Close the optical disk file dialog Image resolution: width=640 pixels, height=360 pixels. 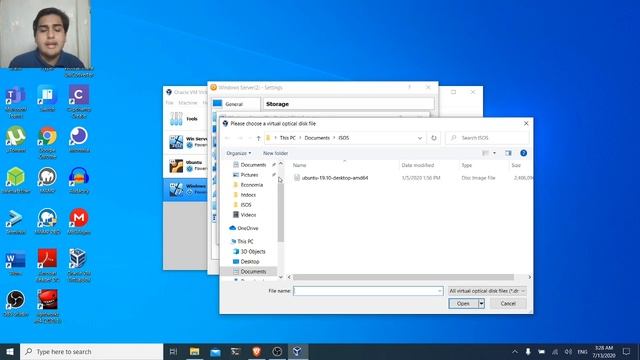pos(526,123)
